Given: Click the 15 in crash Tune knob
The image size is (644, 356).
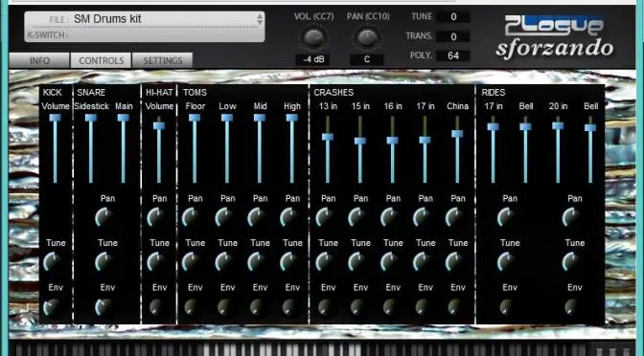Looking at the screenshot, I should [356, 261].
